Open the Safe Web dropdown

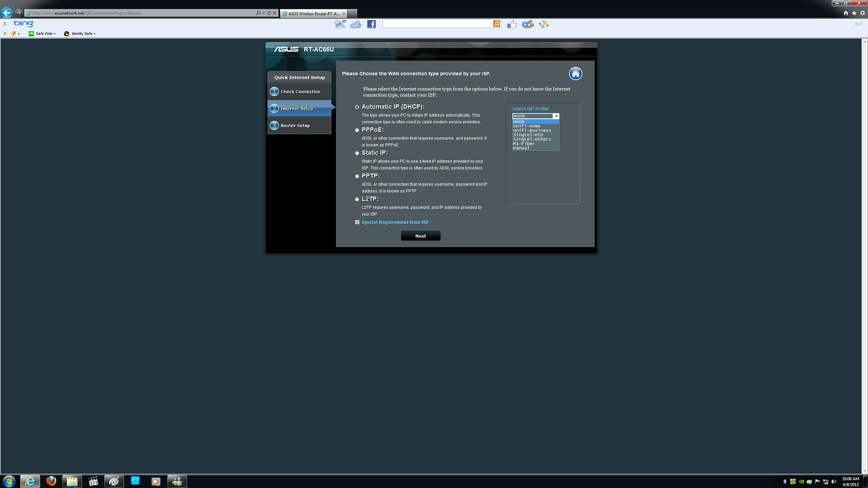coord(42,33)
